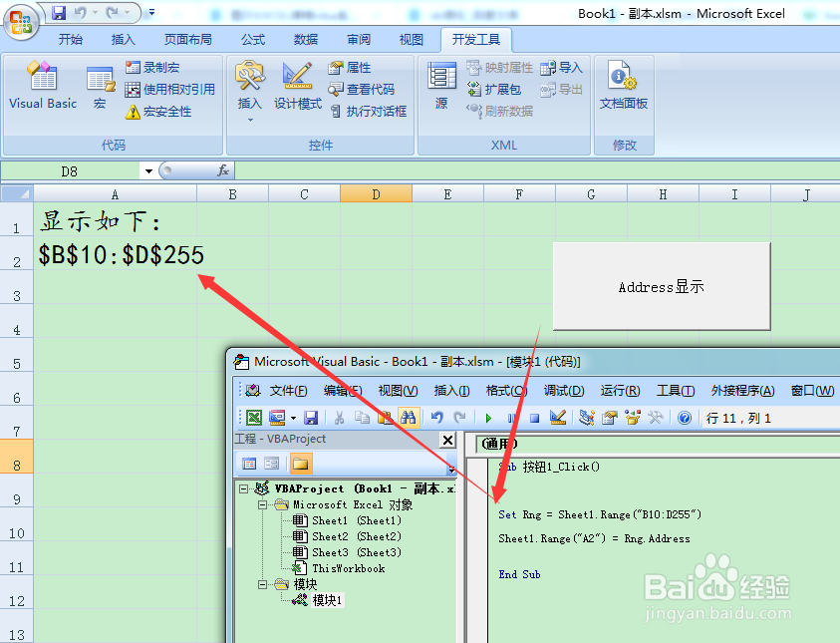Viewport: 840px width, 643px height.
Task: Switch to the 视图 ribbon tab
Action: pyautogui.click(x=412, y=39)
